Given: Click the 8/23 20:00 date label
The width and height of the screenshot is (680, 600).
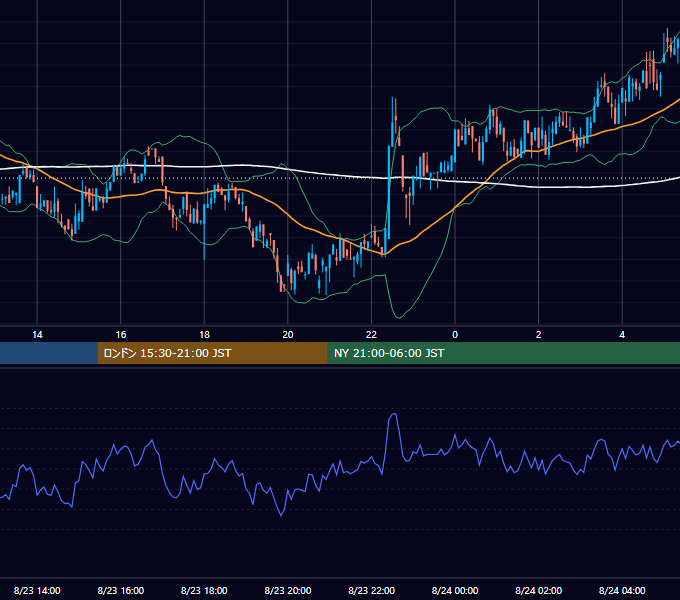Looking at the screenshot, I should [288, 590].
